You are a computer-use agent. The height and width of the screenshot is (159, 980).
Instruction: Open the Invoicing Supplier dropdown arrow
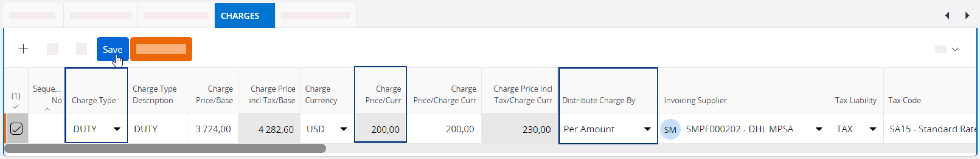pos(819,129)
